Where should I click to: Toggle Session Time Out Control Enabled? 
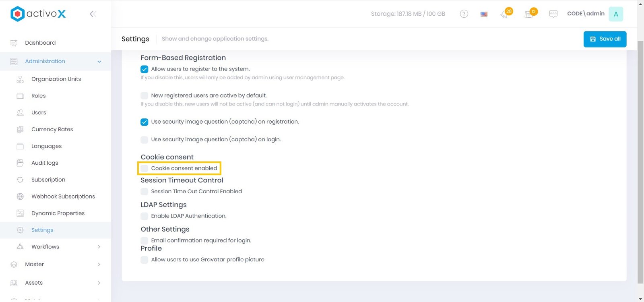click(x=144, y=192)
